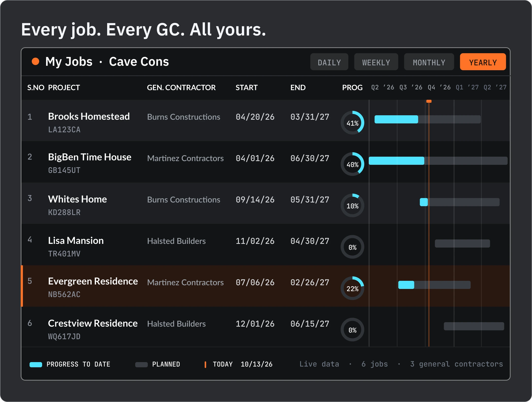Click the START column header
The image size is (532, 402).
click(247, 87)
